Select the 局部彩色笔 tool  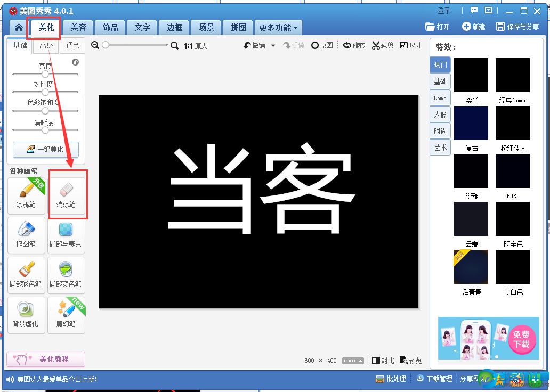(x=26, y=275)
